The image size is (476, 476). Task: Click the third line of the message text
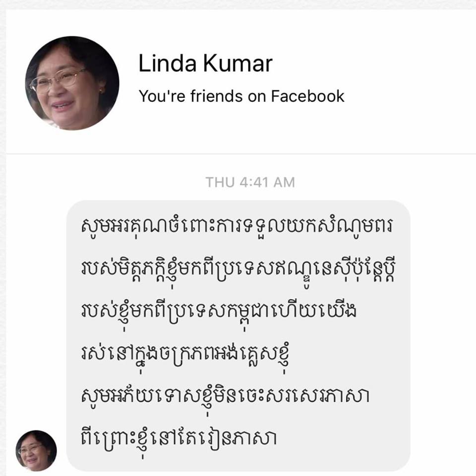tap(219, 313)
